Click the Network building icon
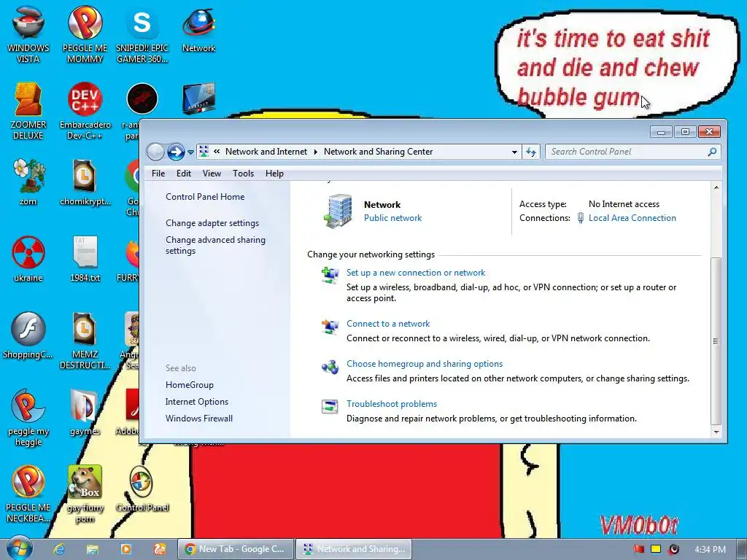Viewport: 747px width, 560px height. (x=338, y=211)
